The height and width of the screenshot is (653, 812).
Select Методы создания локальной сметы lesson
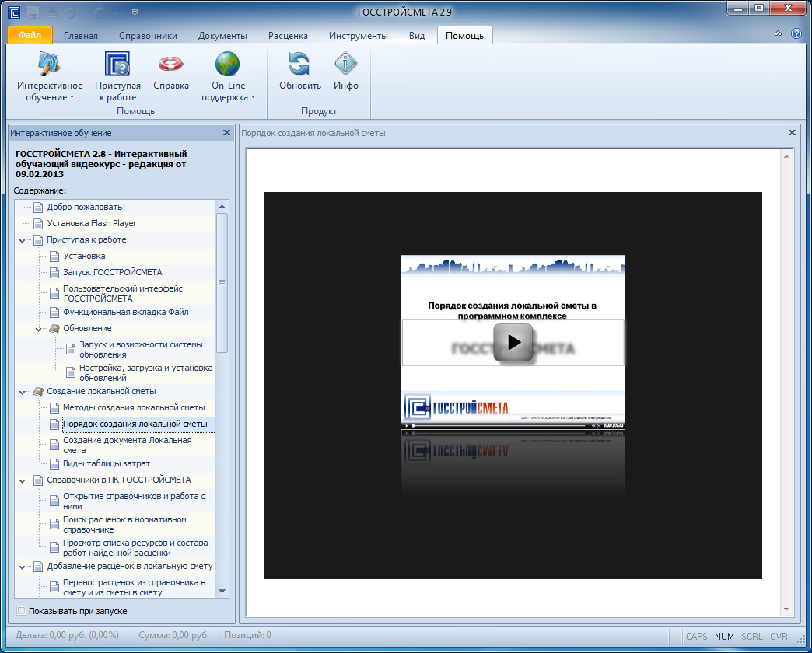coord(134,408)
